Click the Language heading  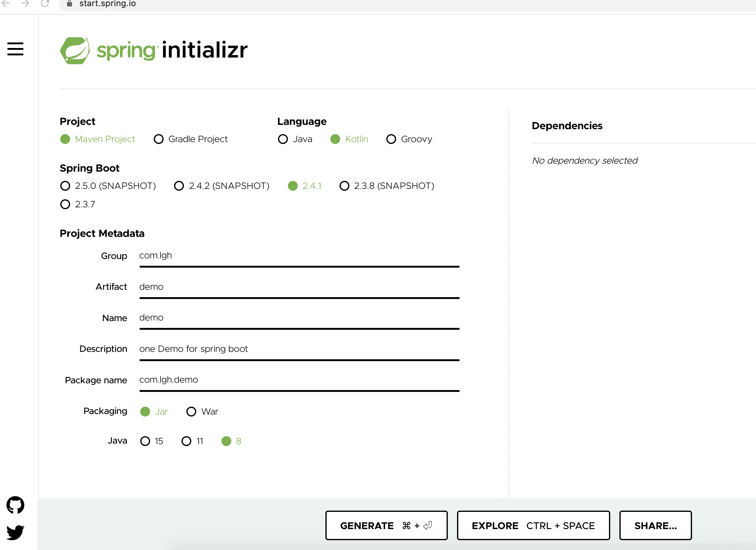click(x=302, y=121)
